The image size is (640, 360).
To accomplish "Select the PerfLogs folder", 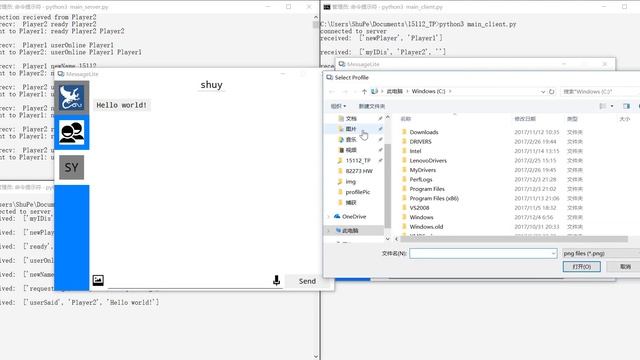I will tap(421, 179).
